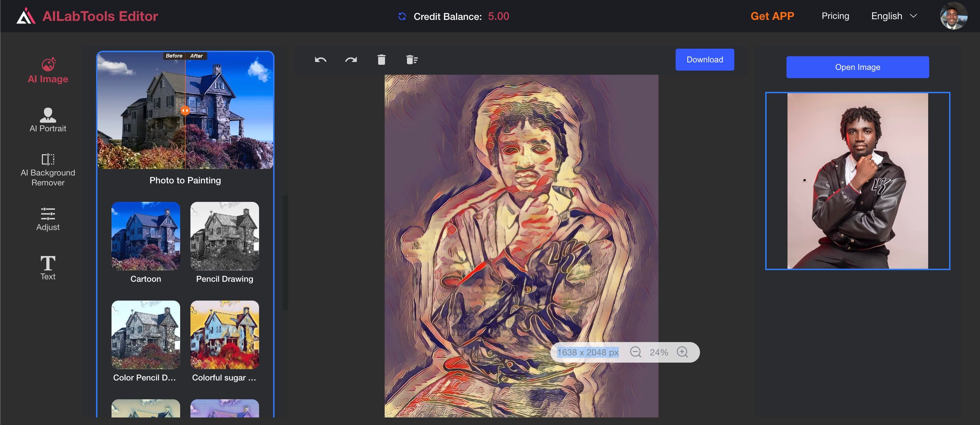Delete the current image with trash icon
This screenshot has height=425, width=980.
click(382, 60)
